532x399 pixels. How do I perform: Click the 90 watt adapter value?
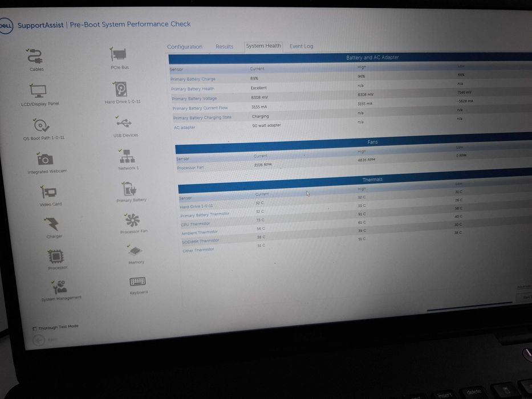point(266,125)
